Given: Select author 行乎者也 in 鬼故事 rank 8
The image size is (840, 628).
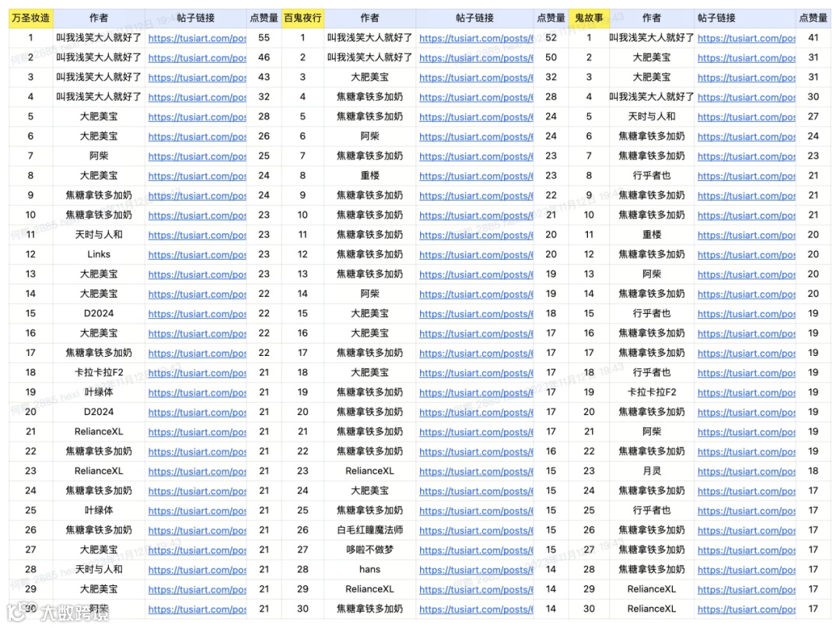Looking at the screenshot, I should (652, 176).
